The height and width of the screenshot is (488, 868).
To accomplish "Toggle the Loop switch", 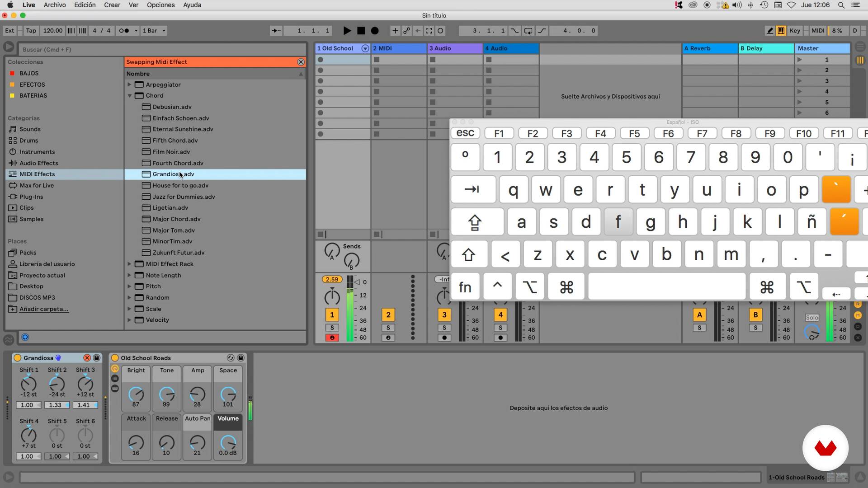I will (x=528, y=31).
